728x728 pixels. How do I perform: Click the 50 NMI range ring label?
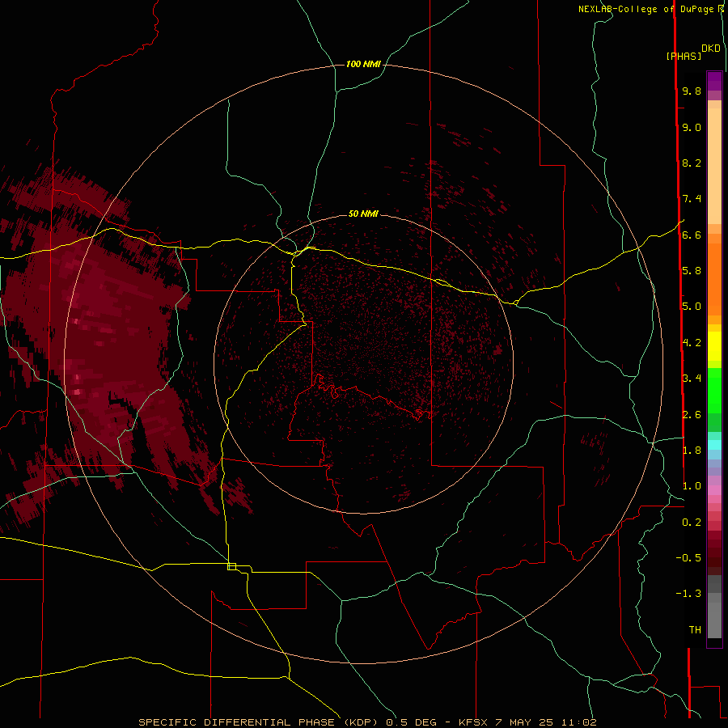[x=363, y=214]
